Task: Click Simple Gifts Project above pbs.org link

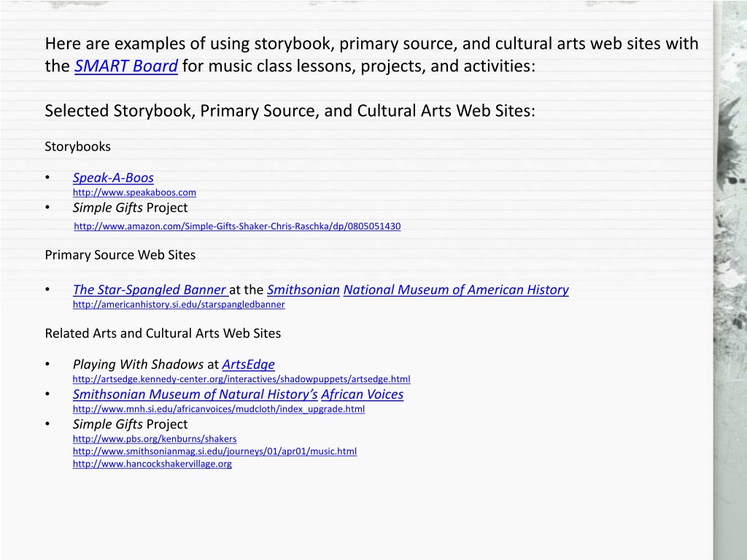Action: pos(130,424)
